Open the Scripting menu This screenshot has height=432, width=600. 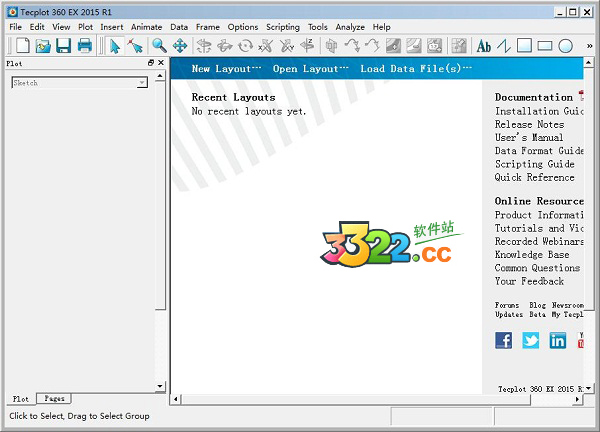pos(283,27)
